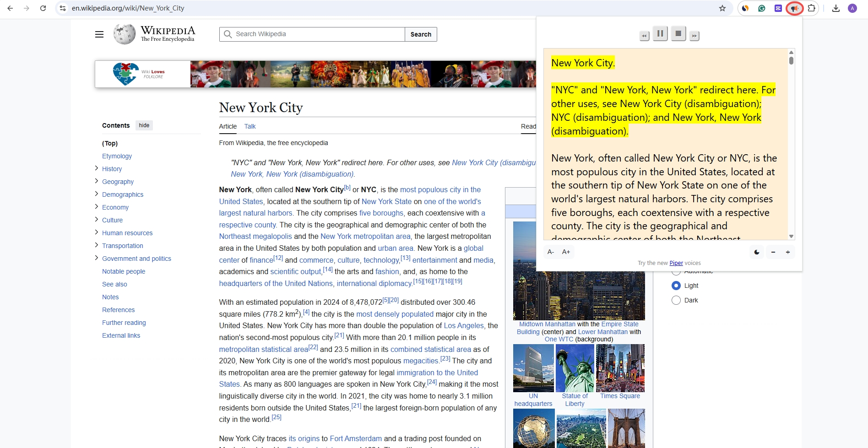Click the browser forward arrow

[27, 8]
